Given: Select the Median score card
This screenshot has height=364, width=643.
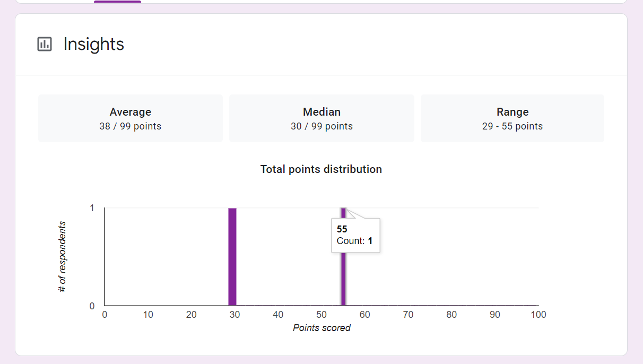Looking at the screenshot, I should pyautogui.click(x=321, y=118).
